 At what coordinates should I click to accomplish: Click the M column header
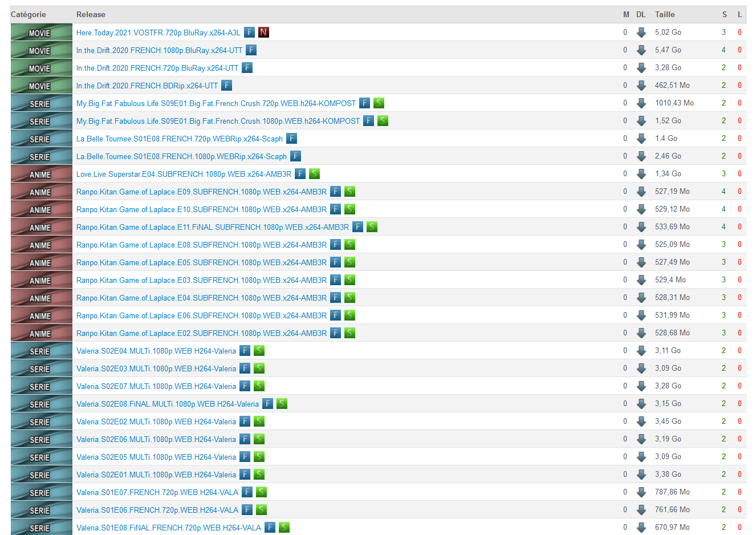pos(626,14)
